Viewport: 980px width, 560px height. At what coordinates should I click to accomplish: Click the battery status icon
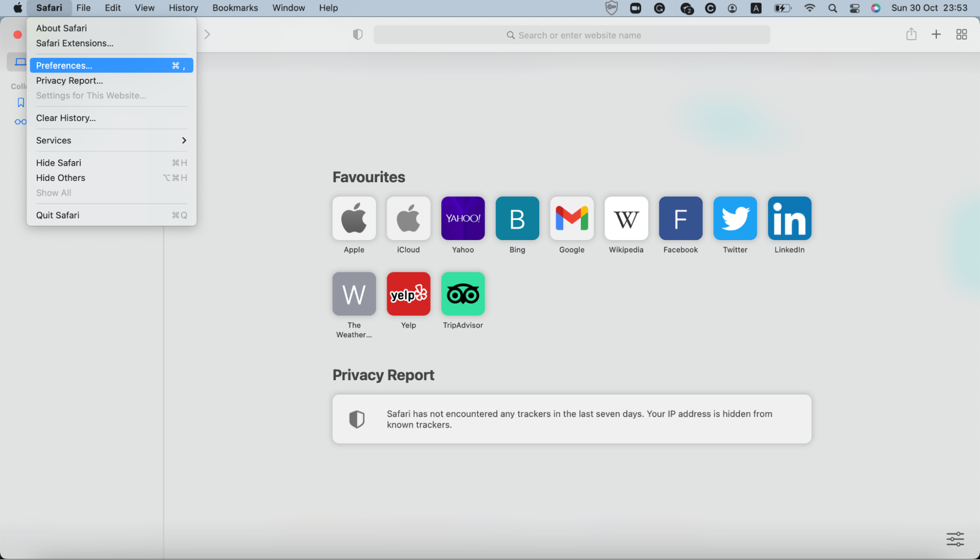click(782, 8)
